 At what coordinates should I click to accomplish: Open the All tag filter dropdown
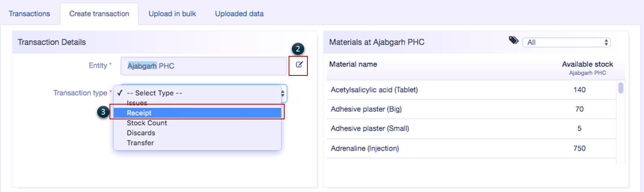pyautogui.click(x=566, y=42)
